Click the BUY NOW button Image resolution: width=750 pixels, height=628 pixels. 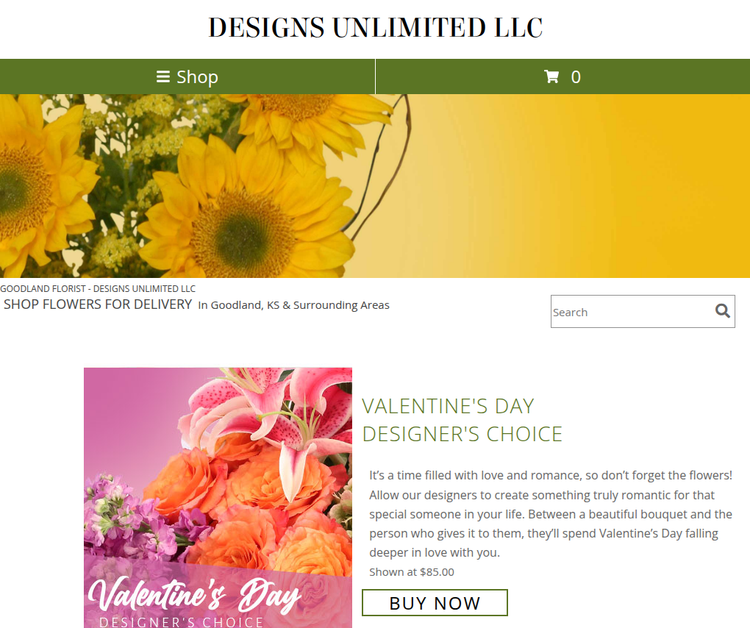pos(435,603)
